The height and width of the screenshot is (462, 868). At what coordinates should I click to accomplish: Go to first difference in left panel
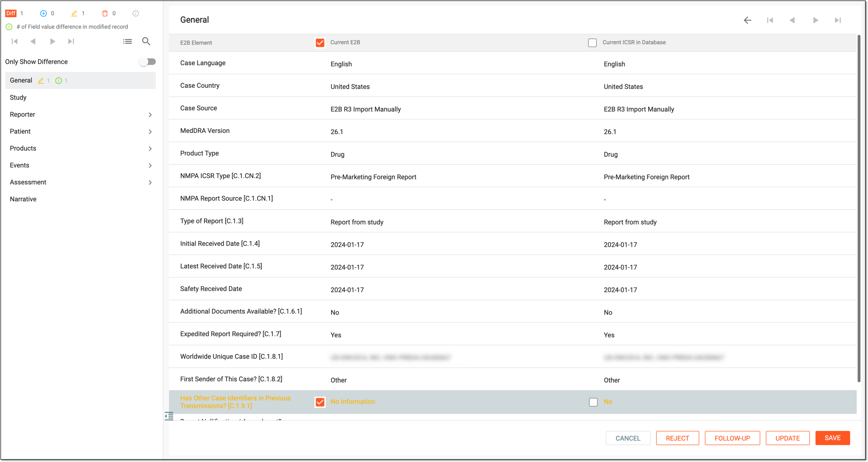(15, 41)
